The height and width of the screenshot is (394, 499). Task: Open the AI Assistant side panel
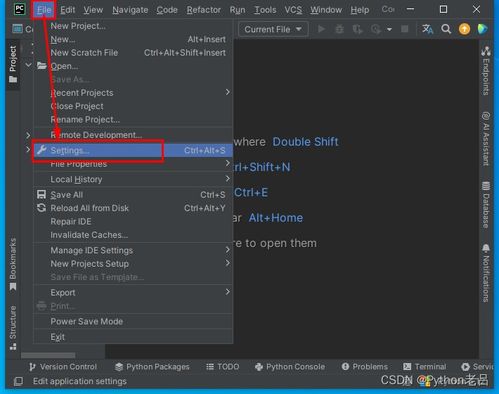tap(486, 138)
